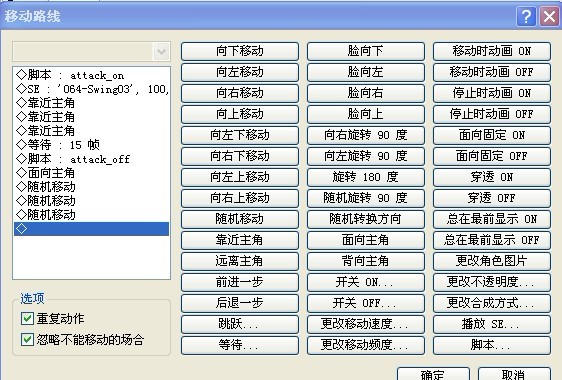Click the 更改角色图片 button

(492, 261)
